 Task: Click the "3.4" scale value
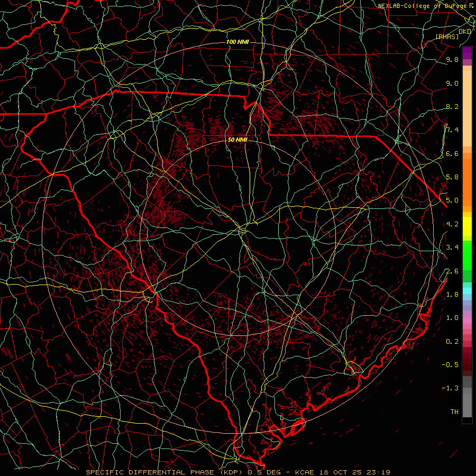[x=452, y=248]
